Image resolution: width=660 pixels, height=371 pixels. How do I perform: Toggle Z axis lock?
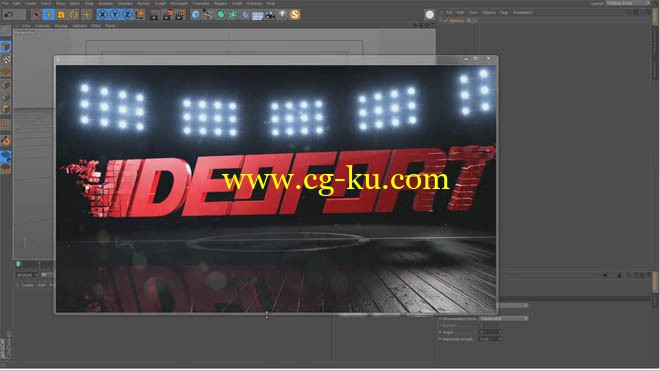[127, 15]
